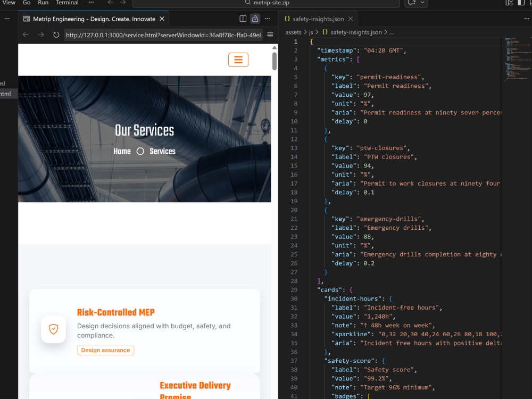The height and width of the screenshot is (399, 532).
Task: Expand the Copilot chat dropdown arrow
Action: pos(422,3)
